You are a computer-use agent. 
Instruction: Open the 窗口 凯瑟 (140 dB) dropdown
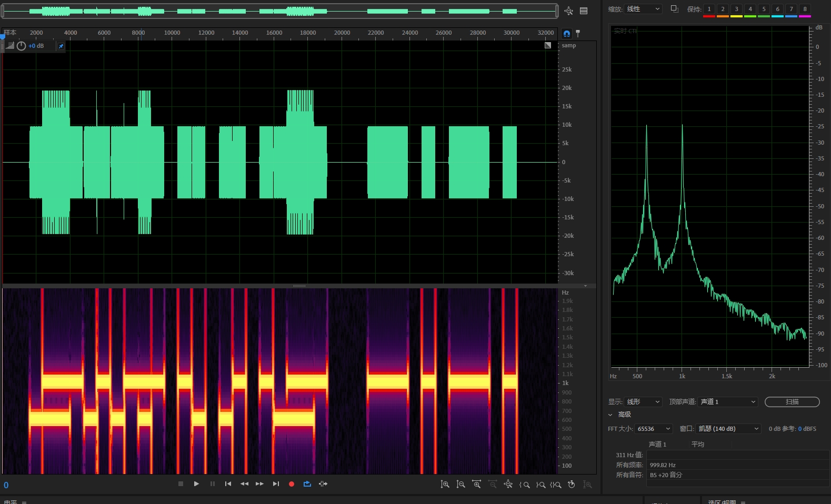728,429
